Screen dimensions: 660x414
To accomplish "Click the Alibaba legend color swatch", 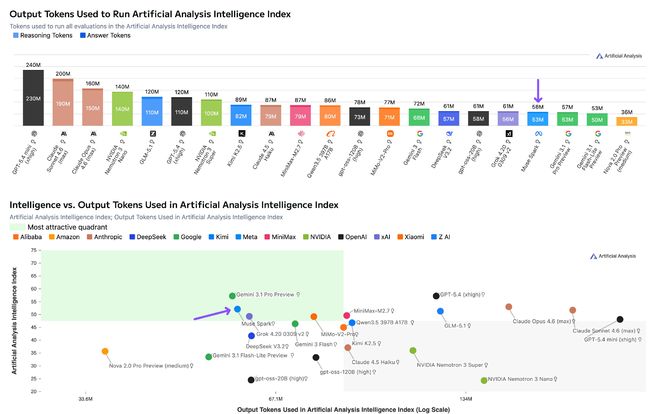I will (x=14, y=237).
